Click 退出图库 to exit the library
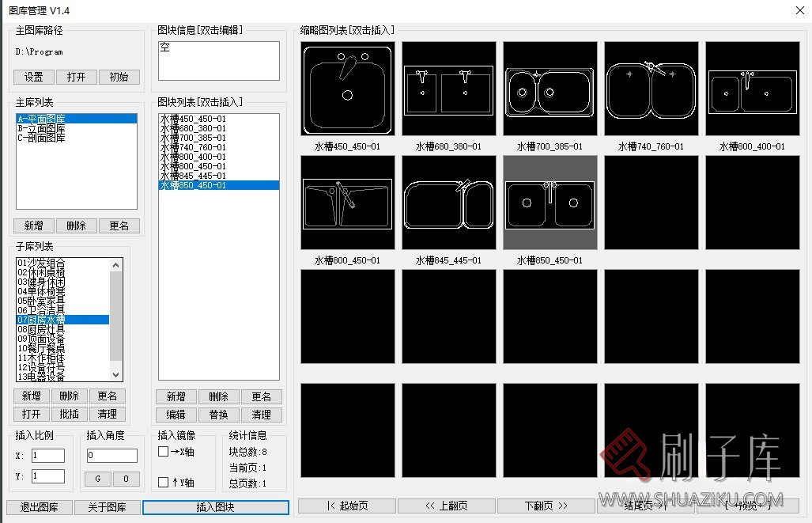Screen dimensions: 812x523 pyautogui.click(x=38, y=507)
